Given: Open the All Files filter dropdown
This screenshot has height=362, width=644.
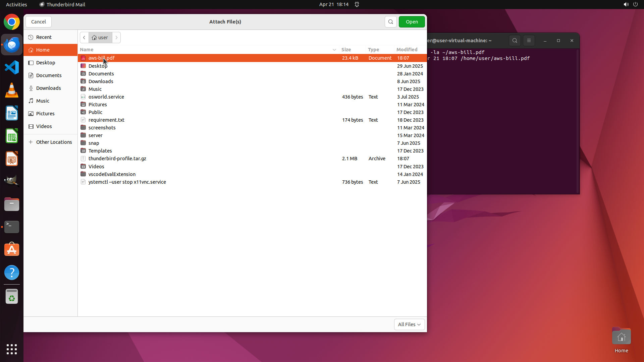Looking at the screenshot, I should (x=409, y=324).
